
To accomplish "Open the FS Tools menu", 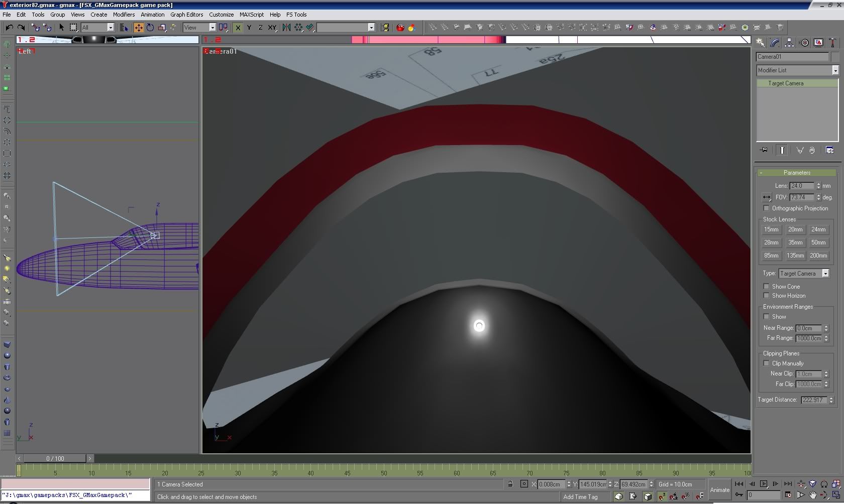I will click(296, 15).
